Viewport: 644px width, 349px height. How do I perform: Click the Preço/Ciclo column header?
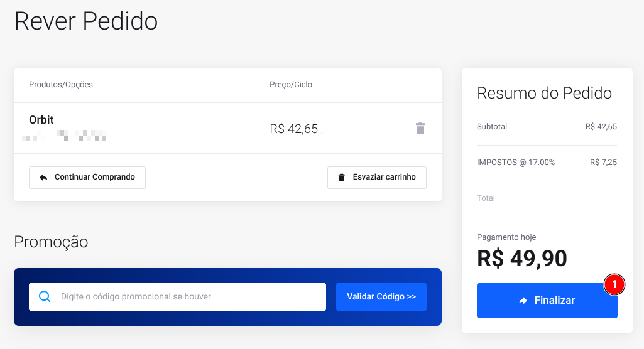pos(291,85)
